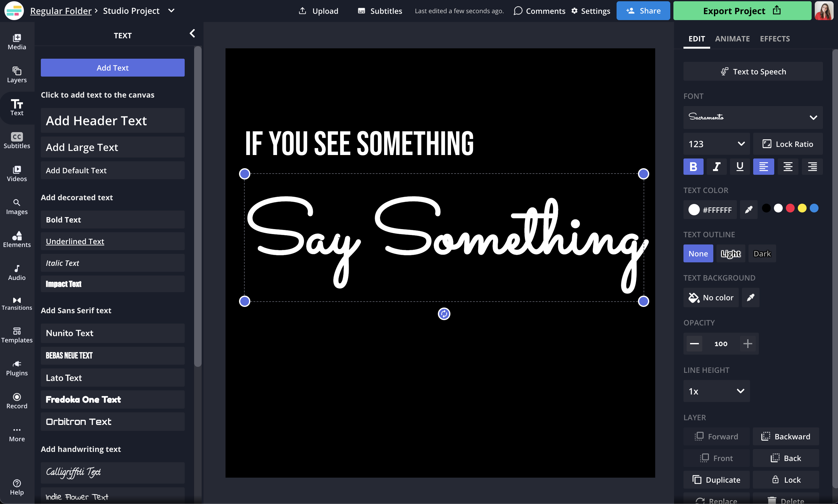This screenshot has width=838, height=504.
Task: Click Add Header Text
Action: [112, 120]
